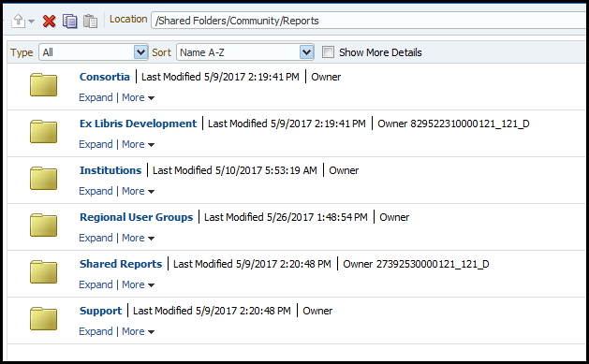Image resolution: width=589 pixels, height=364 pixels.
Task: Open the Sort dropdown Name A-Z
Action: (245, 52)
